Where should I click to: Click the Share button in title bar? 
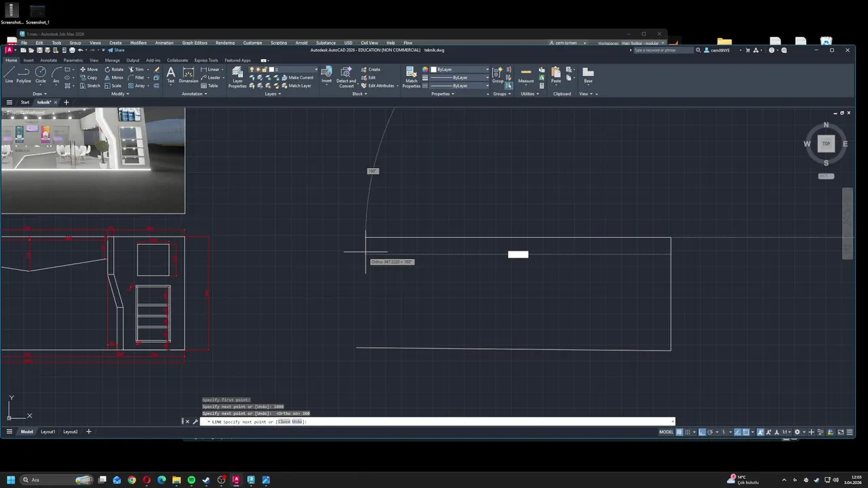[117, 50]
